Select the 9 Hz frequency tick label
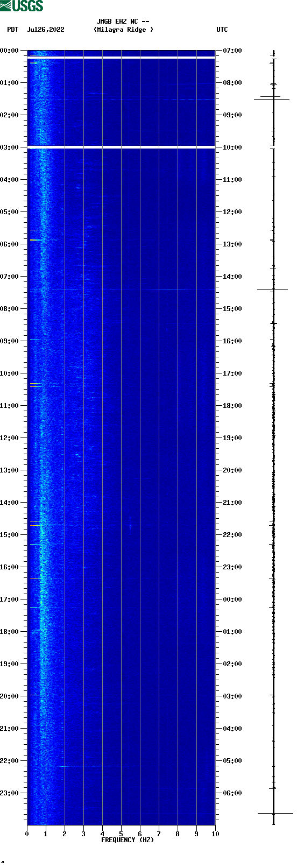Viewport: 297px width, 868px height. [x=196, y=834]
